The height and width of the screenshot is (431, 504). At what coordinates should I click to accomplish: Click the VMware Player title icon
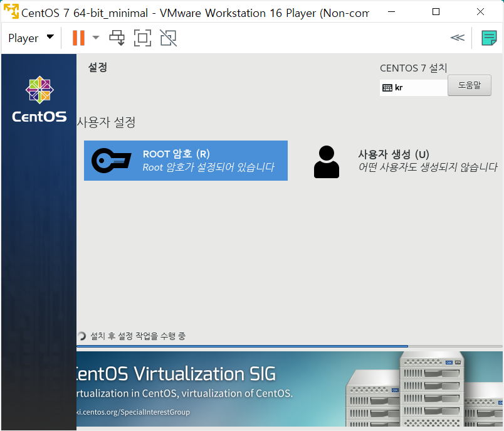(11, 11)
